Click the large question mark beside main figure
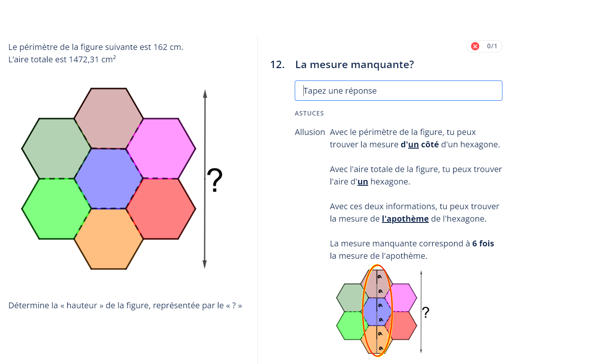599x364 pixels. (x=215, y=180)
